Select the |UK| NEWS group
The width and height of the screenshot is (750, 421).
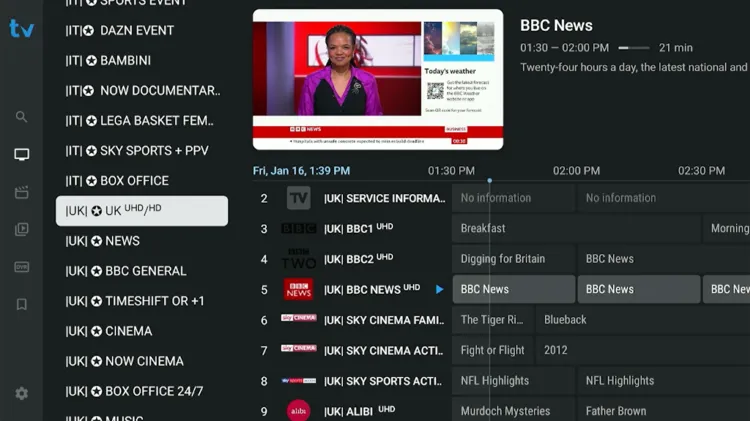pyautogui.click(x=142, y=241)
